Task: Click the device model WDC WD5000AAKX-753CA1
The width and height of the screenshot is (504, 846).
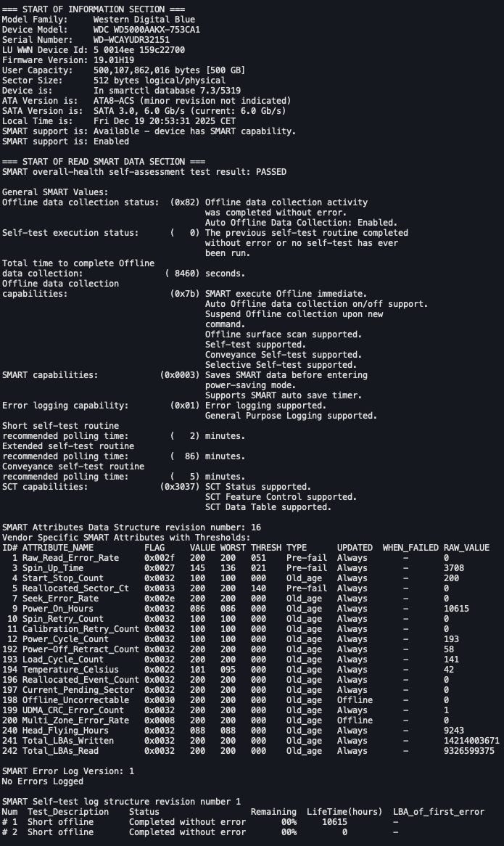Action: tap(146, 29)
